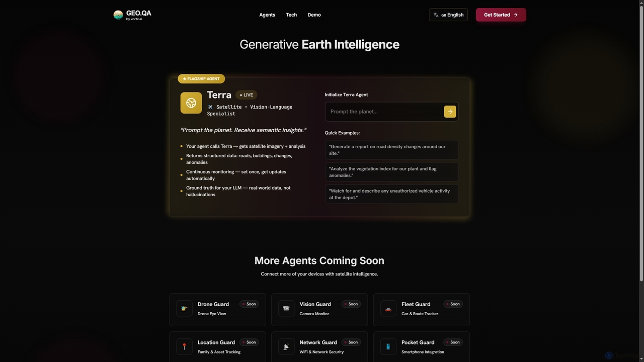Click the LIVE status badge next to Terra
The width and height of the screenshot is (644, 362).
tap(247, 95)
